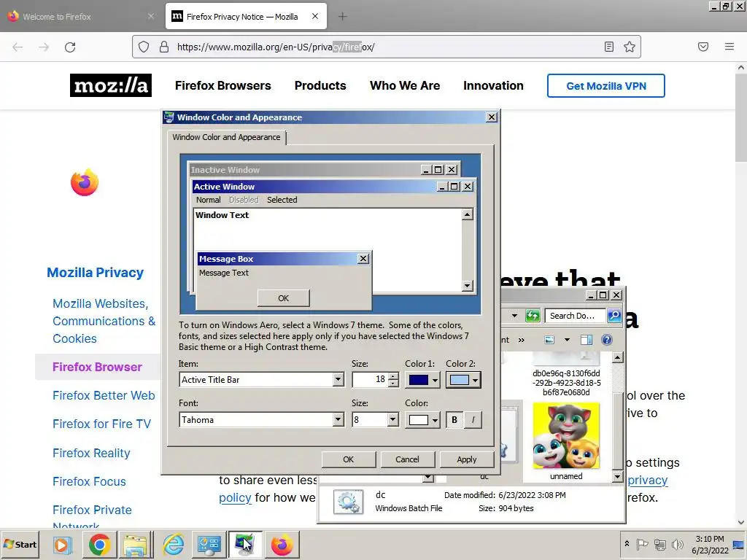The width and height of the screenshot is (747, 560).
Task: Open the tracking protection shield icon
Action: click(x=144, y=47)
